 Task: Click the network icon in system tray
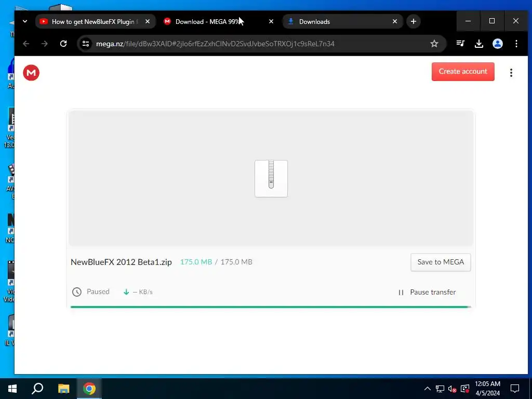tap(440, 389)
